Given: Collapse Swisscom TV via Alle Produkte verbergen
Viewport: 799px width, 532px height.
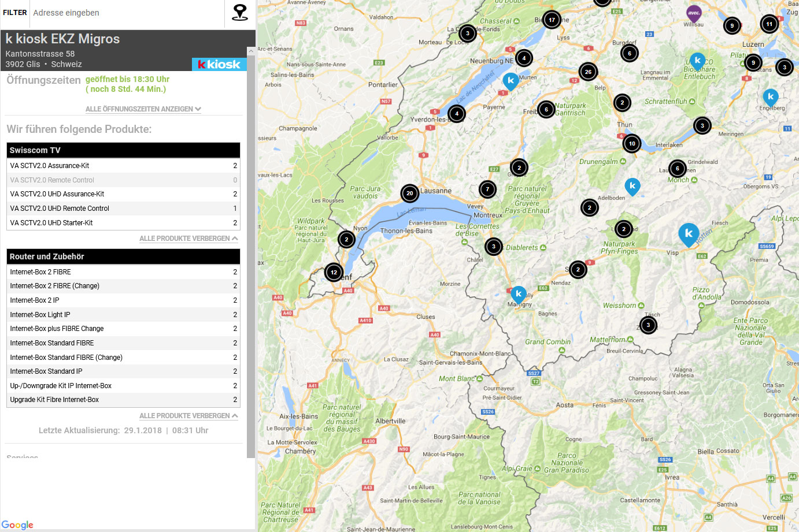Looking at the screenshot, I should click(188, 239).
